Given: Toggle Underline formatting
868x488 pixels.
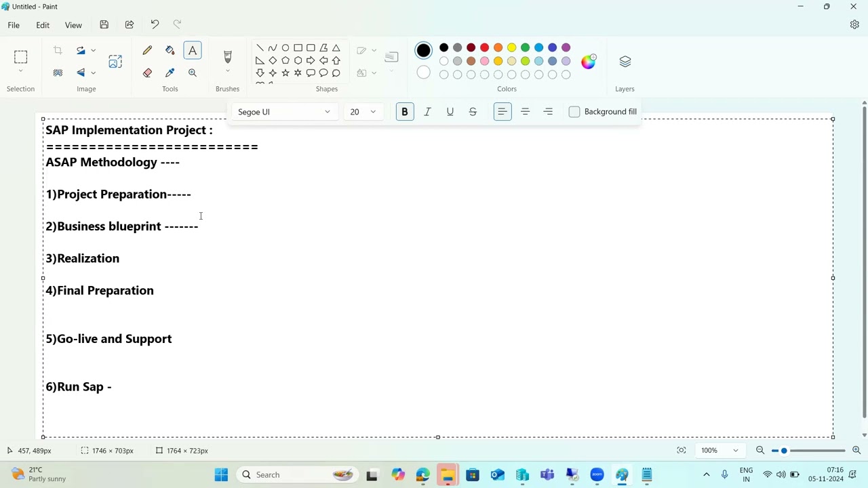Looking at the screenshot, I should [x=450, y=112].
